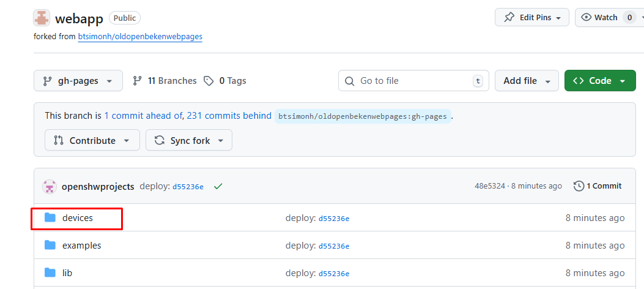
Task: Open the examples folder
Action: [x=82, y=246]
